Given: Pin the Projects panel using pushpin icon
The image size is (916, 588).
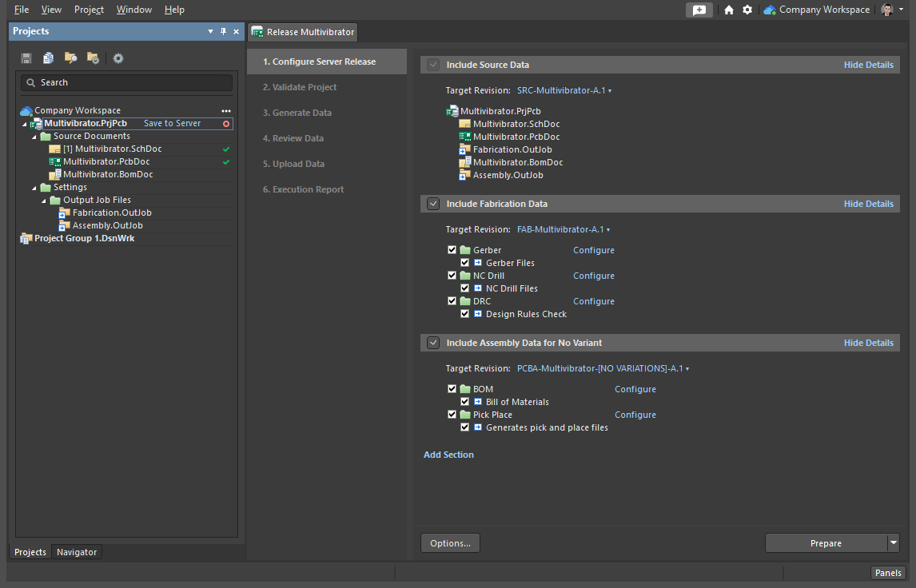Looking at the screenshot, I should 223,31.
